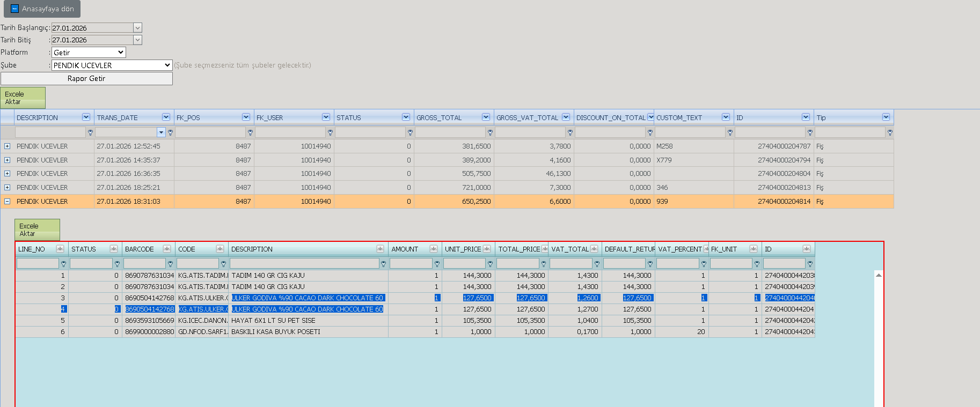Expand the 12:52:45 PENDIK UCEVLER row
This screenshot has width=980, height=407.
pos(7,146)
